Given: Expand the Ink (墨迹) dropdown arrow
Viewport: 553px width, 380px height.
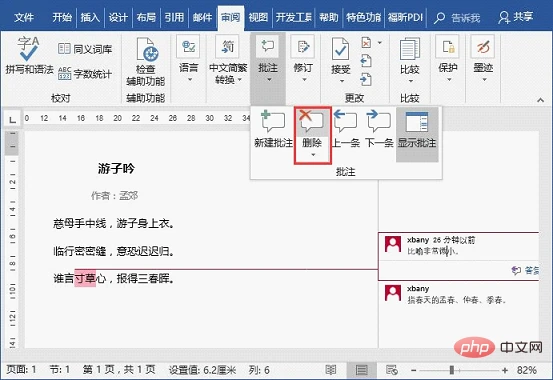Looking at the screenshot, I should pos(485,80).
